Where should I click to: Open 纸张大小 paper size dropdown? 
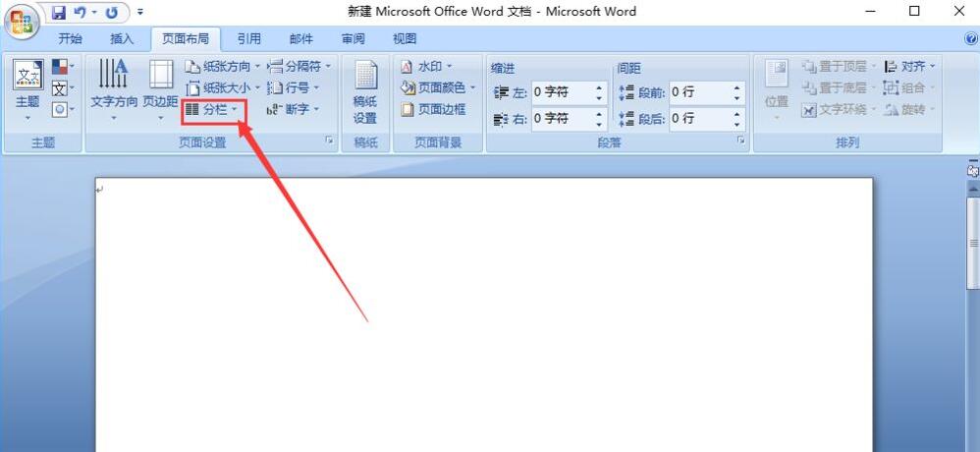click(223, 88)
